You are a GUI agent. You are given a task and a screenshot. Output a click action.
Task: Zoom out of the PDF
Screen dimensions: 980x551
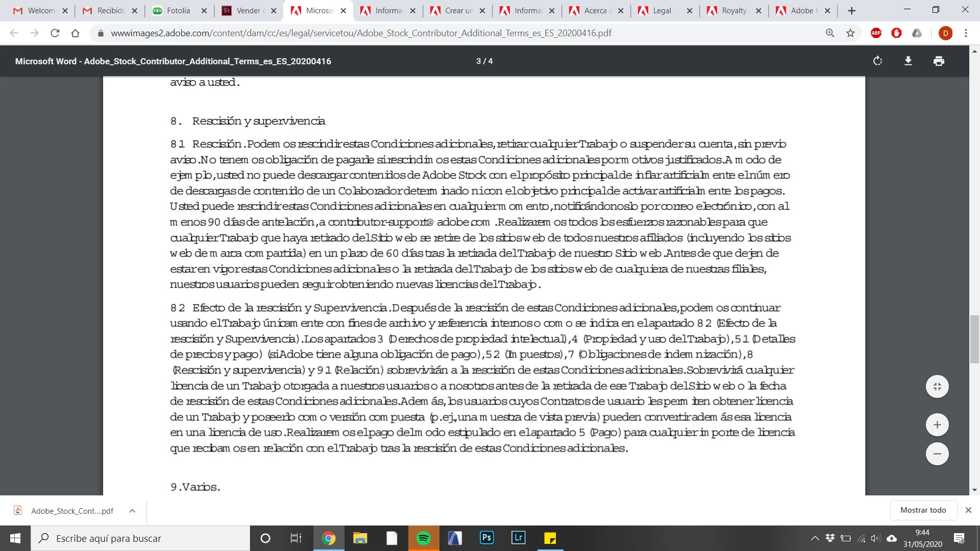pos(937,454)
